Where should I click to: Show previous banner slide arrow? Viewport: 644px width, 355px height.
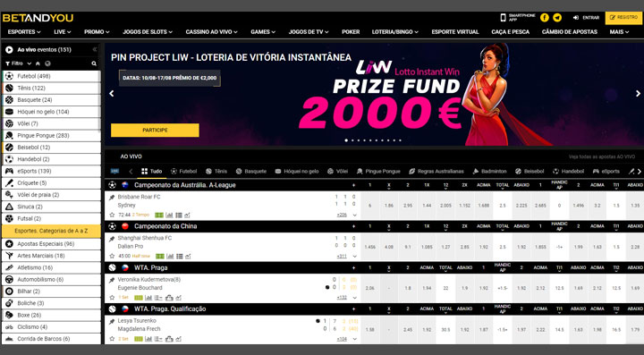point(111,94)
